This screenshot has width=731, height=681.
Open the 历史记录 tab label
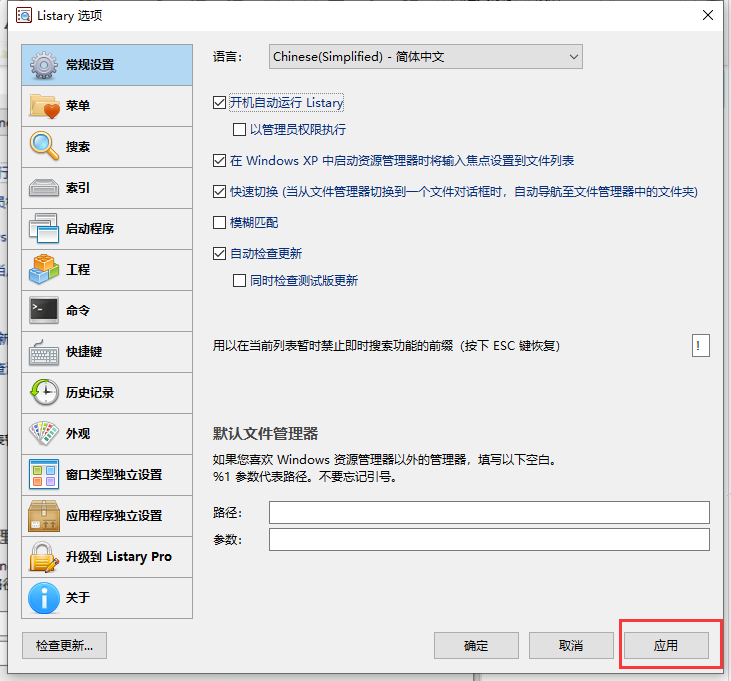tap(90, 392)
